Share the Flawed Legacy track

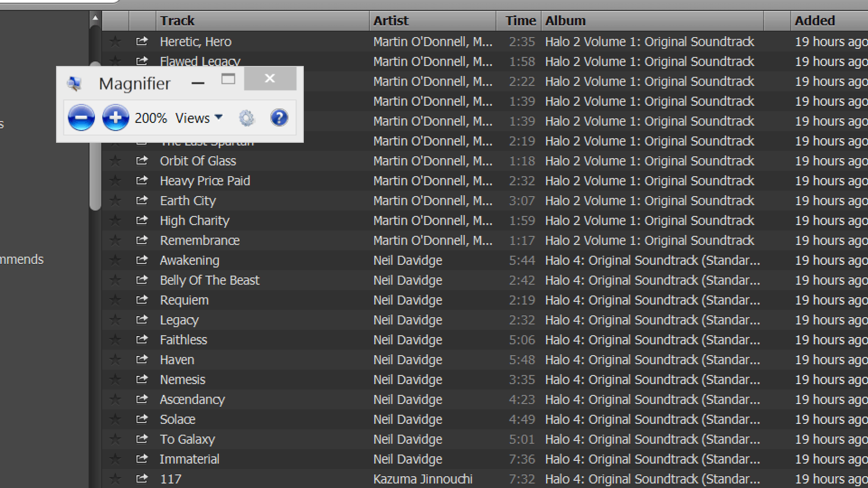142,61
